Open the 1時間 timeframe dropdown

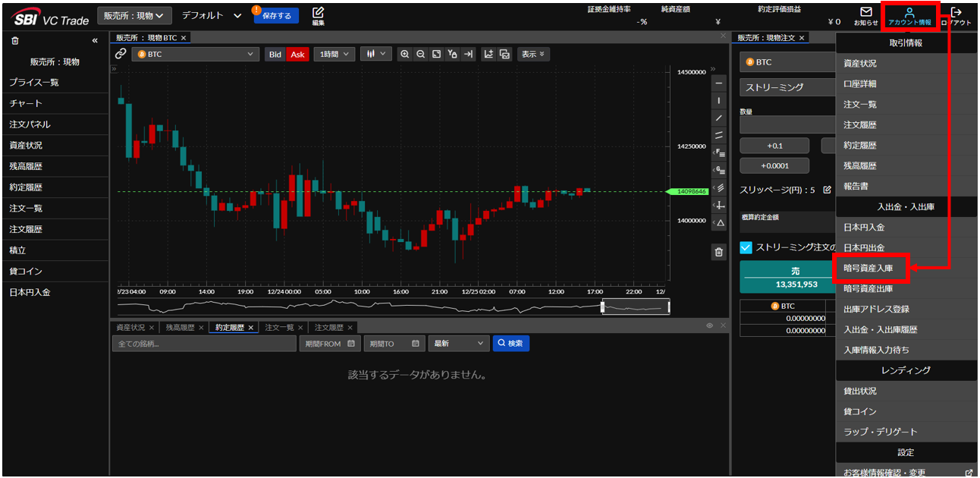point(334,54)
